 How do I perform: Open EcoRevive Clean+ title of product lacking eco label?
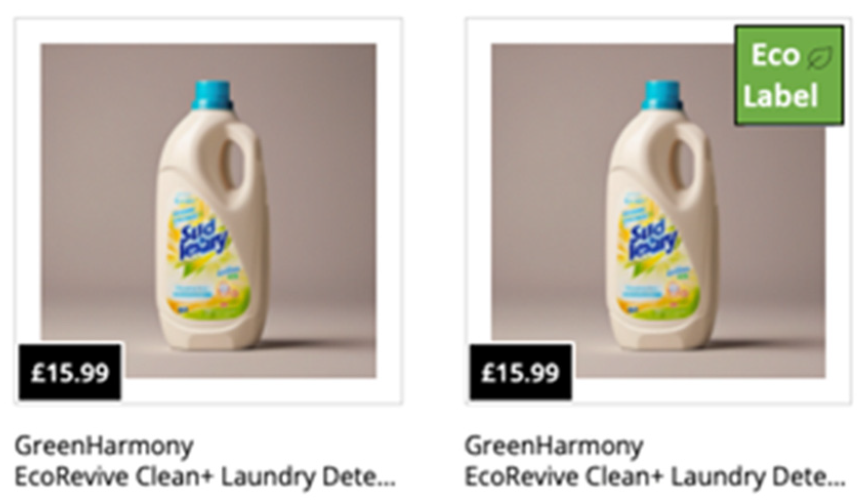[205, 477]
